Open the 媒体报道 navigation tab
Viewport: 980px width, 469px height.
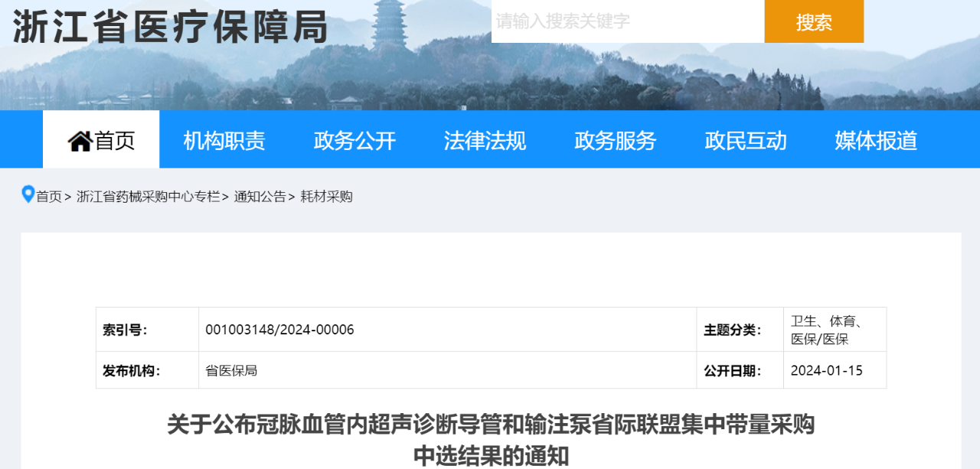tap(876, 141)
